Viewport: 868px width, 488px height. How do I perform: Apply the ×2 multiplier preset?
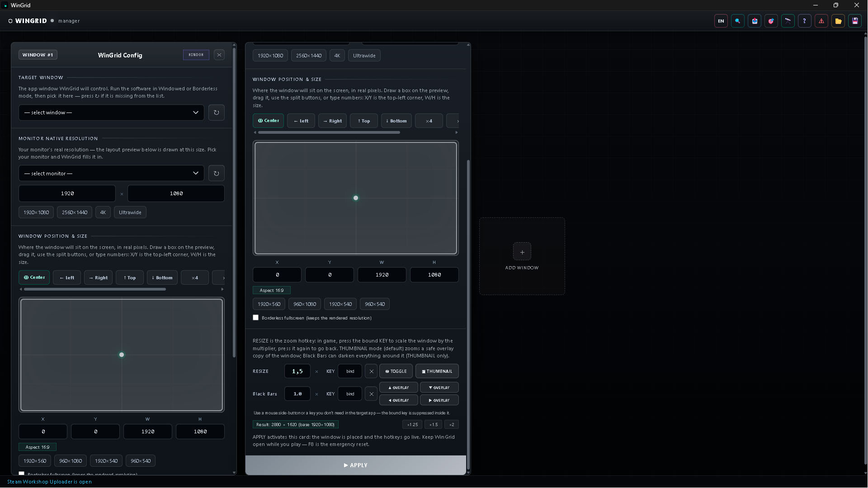click(451, 425)
